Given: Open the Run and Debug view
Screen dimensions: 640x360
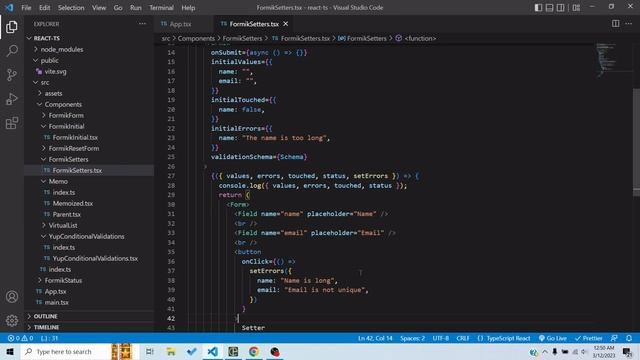Looking at the screenshot, I should click(x=12, y=99).
